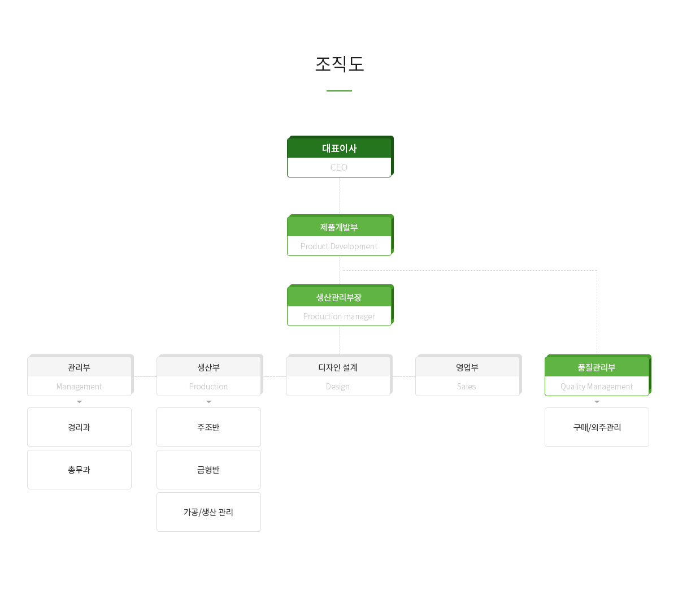Screen dimensions: 678x616
Task: Click the green underline beneath 조직도
Action: [x=339, y=90]
